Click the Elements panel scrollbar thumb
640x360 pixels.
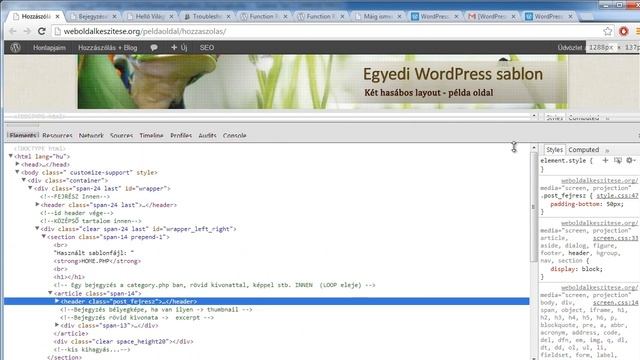(534, 207)
